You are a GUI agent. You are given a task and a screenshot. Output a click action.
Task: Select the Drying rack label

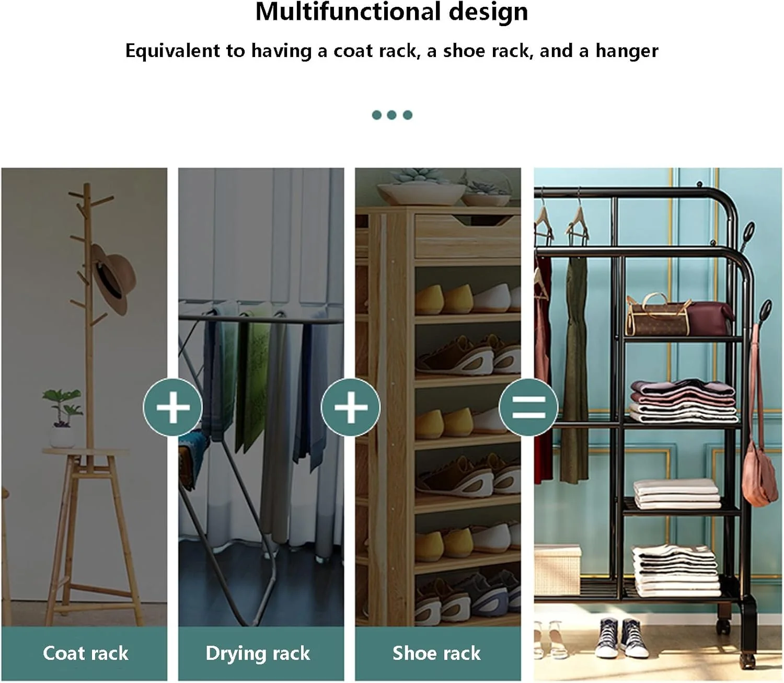pos(258,653)
